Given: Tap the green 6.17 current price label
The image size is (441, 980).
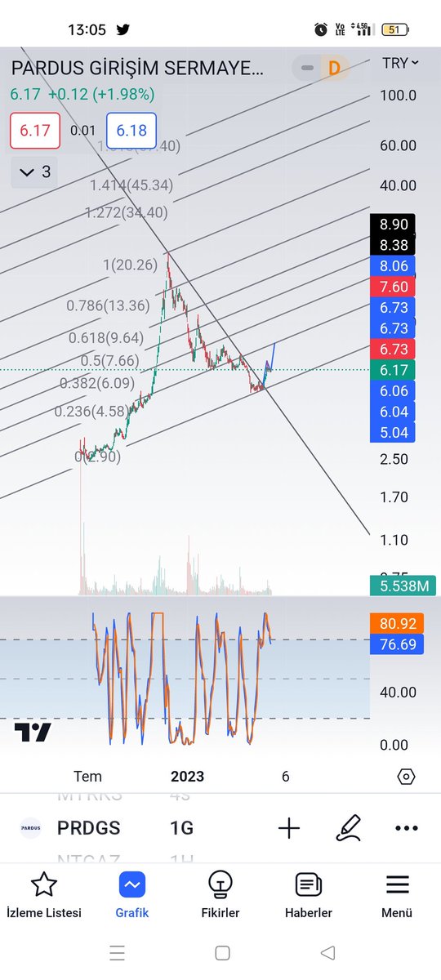Looking at the screenshot, I should click(x=392, y=370).
